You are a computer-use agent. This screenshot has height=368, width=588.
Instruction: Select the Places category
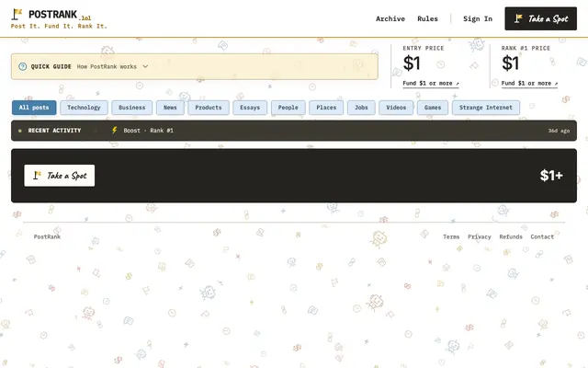pyautogui.click(x=326, y=108)
